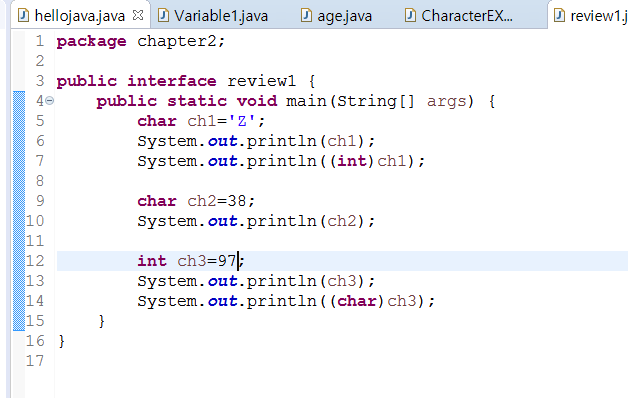Click line number 9 in the gutter
Screen dimensions: 628x398
pos(40,201)
